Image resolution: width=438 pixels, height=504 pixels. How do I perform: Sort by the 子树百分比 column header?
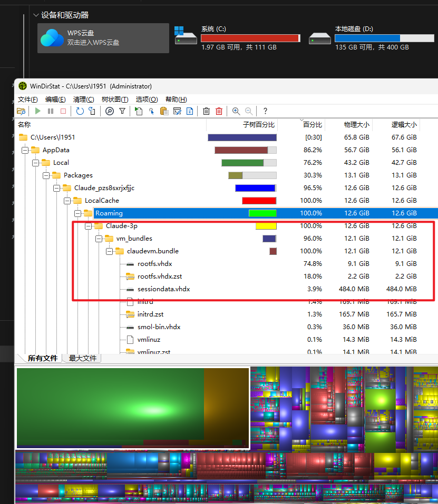coord(241,125)
